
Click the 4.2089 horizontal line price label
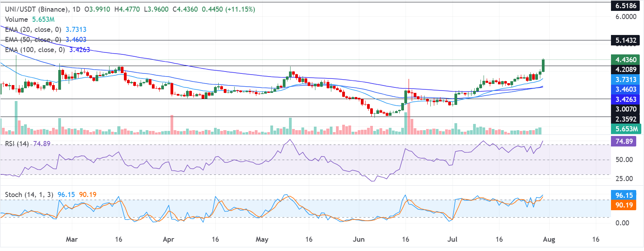(626, 69)
